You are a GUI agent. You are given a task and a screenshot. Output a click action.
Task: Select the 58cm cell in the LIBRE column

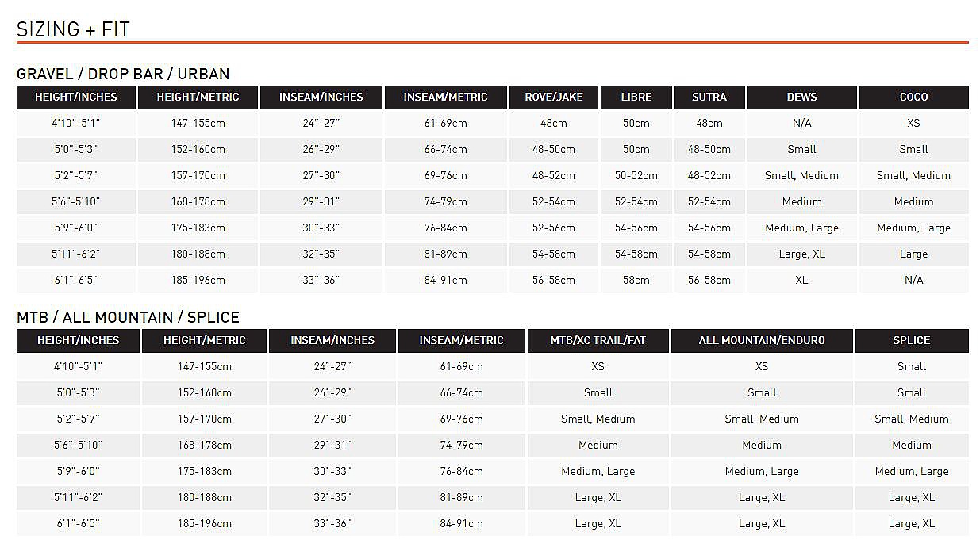pos(636,280)
